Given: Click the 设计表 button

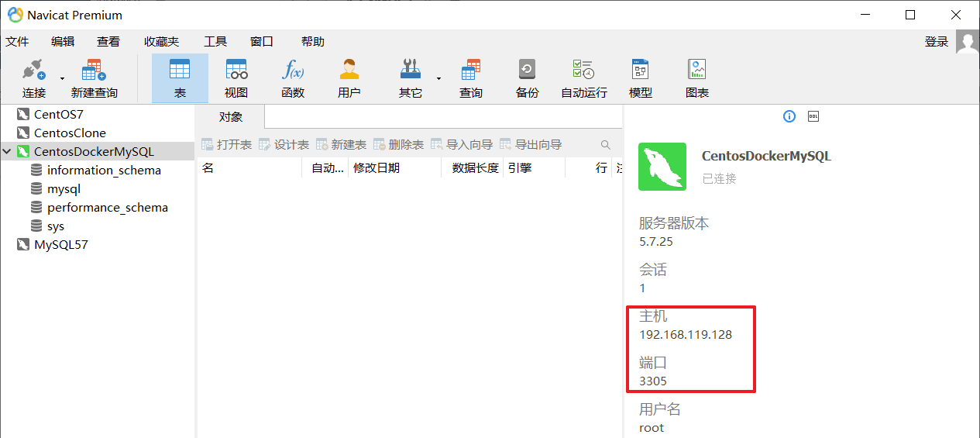Looking at the screenshot, I should click(x=284, y=144).
